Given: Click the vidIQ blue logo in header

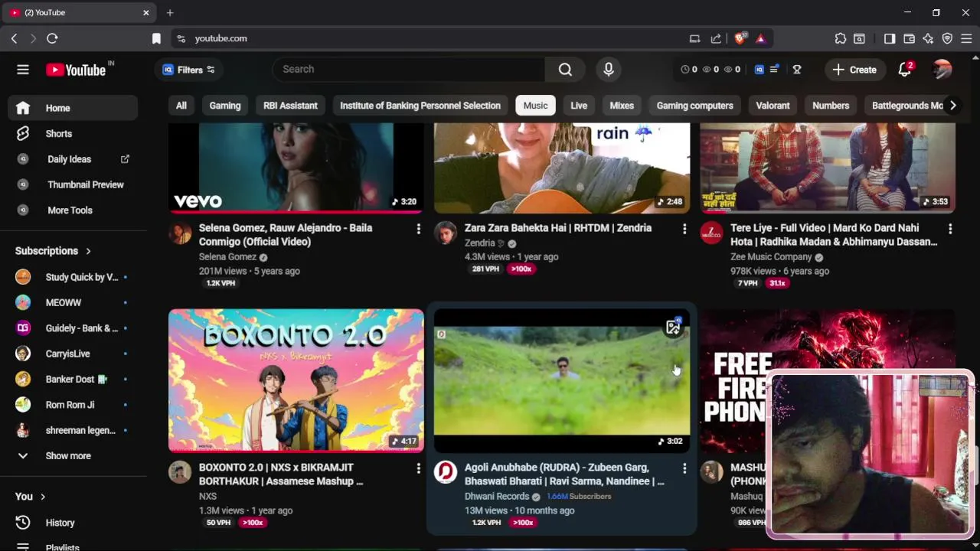Looking at the screenshot, I should (x=759, y=70).
